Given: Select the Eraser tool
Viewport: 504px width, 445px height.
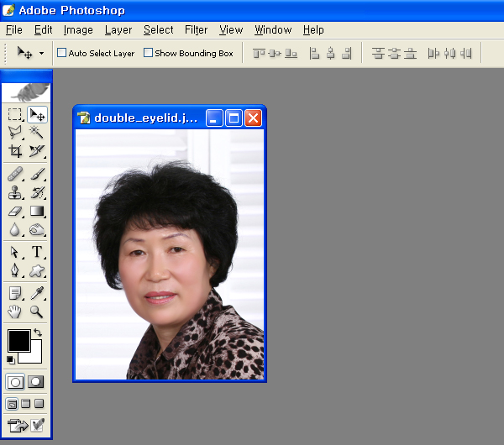Looking at the screenshot, I should tap(15, 211).
